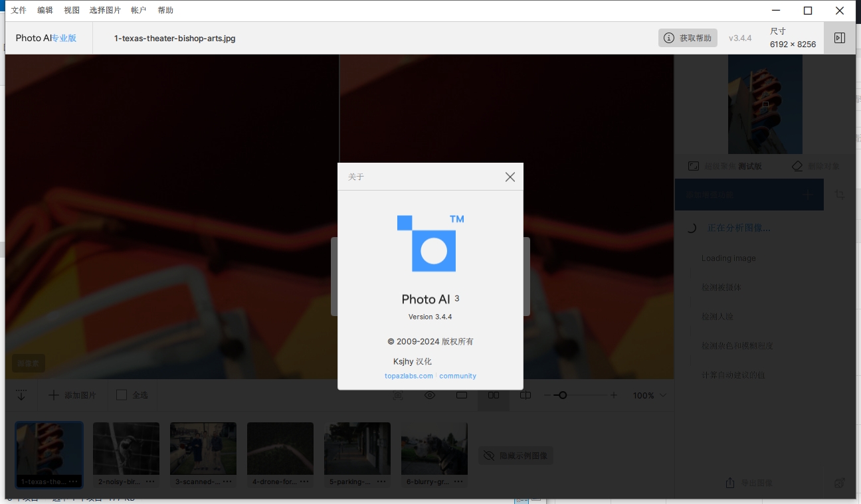Click the Version 3.4.4 text in the dialog

point(430,317)
